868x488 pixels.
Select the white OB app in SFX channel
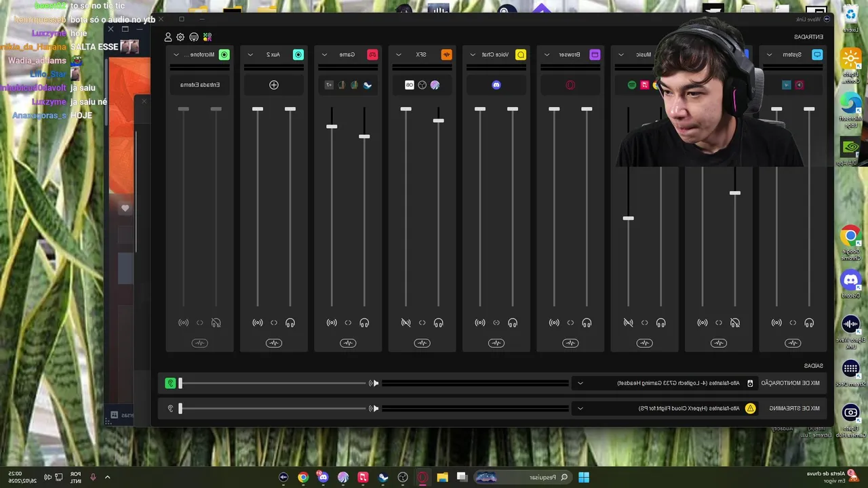410,85
